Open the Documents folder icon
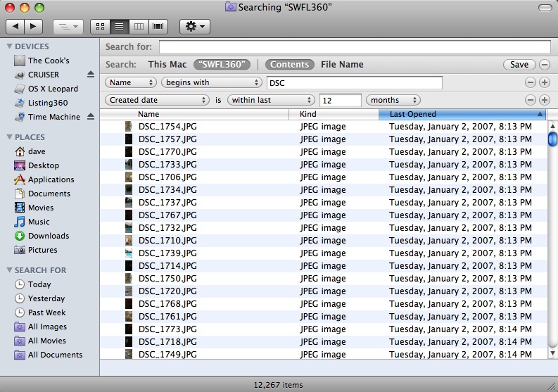Viewport: 558px width, 392px height. [x=20, y=194]
